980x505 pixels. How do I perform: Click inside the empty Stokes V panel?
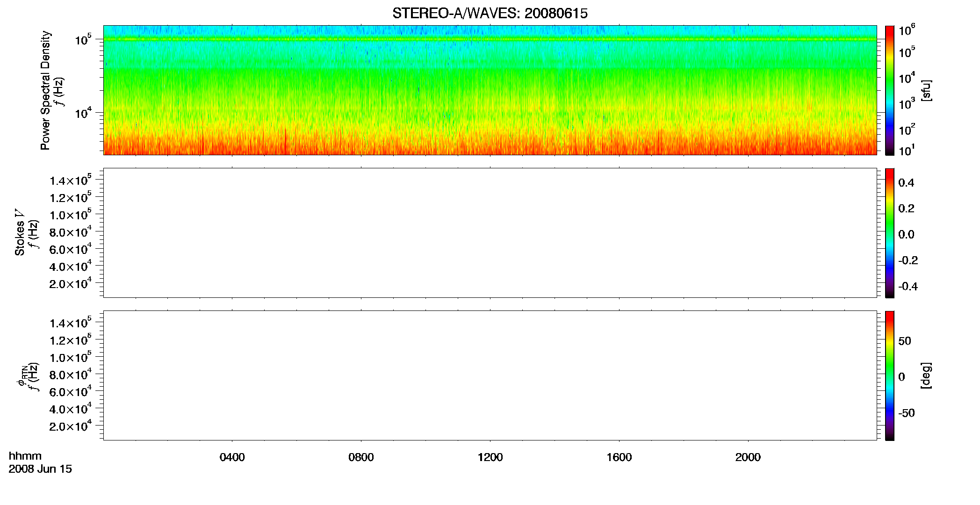click(x=490, y=233)
